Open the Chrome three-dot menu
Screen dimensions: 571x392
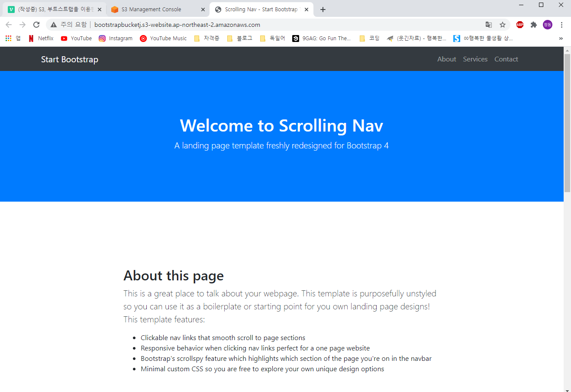coord(561,25)
